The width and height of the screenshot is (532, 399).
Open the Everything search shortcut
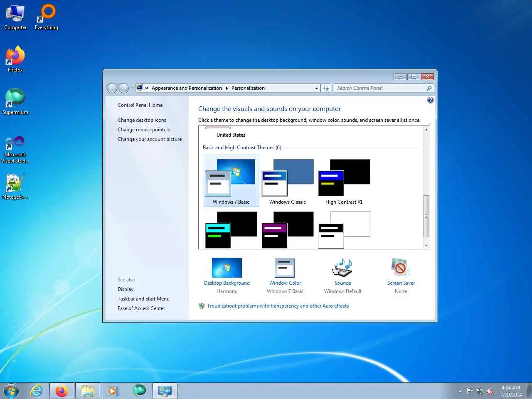(46, 17)
